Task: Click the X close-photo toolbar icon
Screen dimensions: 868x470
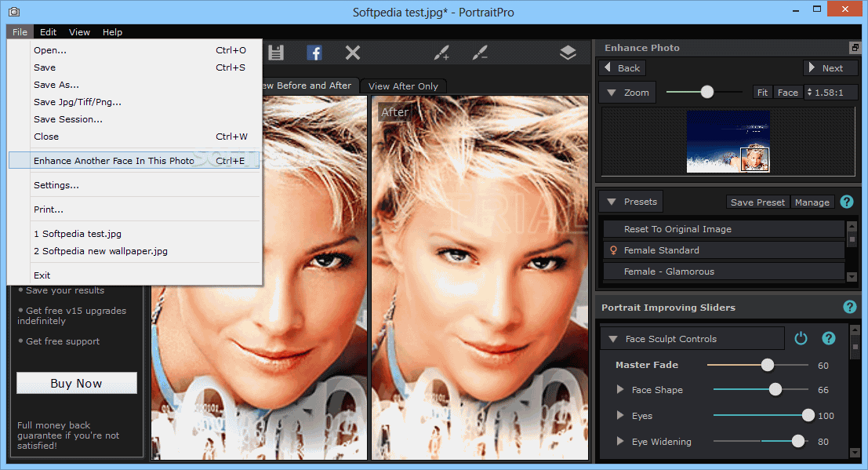Action: pyautogui.click(x=353, y=53)
